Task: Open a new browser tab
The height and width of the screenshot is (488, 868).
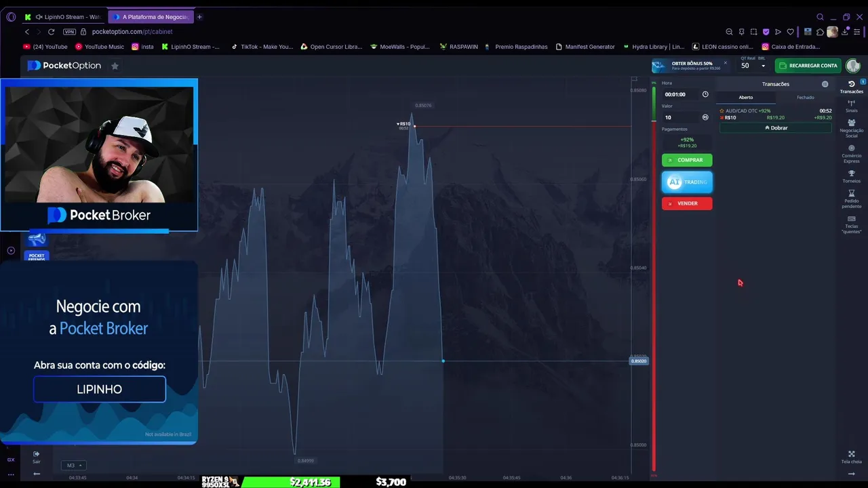Action: pos(199,17)
